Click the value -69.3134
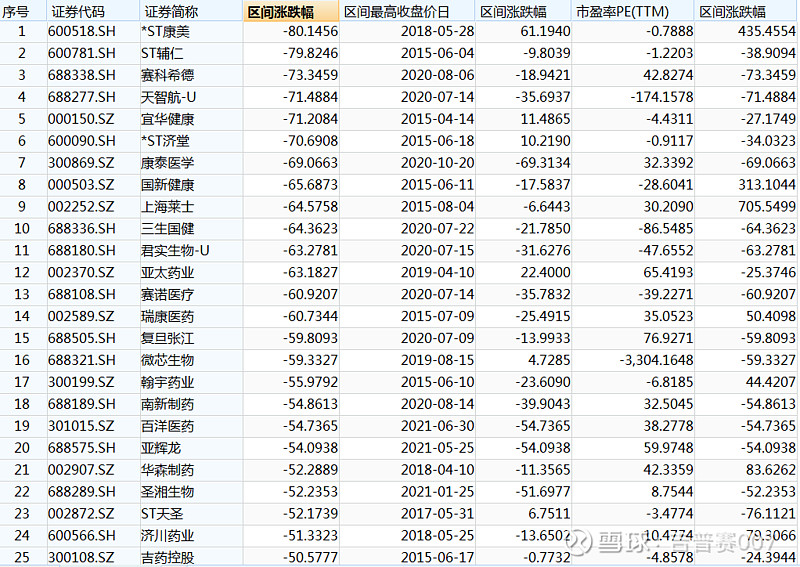800x567 pixels. 542,163
